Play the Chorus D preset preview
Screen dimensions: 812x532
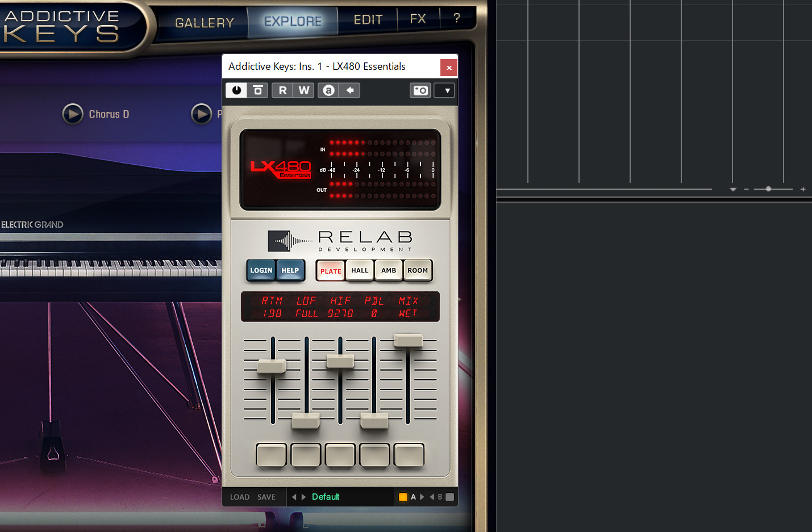73,114
